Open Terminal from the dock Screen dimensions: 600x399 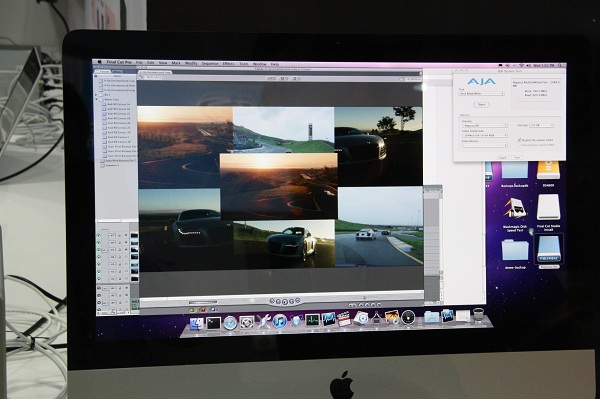pos(213,323)
